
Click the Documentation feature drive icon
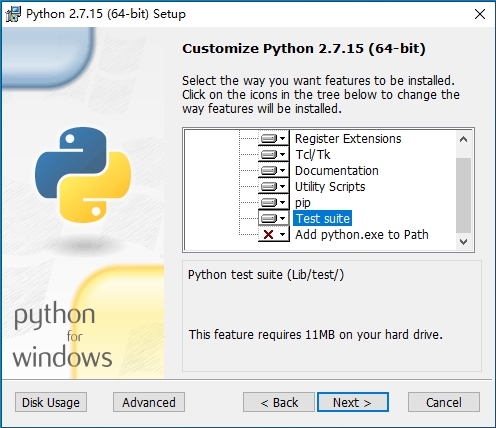click(x=269, y=170)
